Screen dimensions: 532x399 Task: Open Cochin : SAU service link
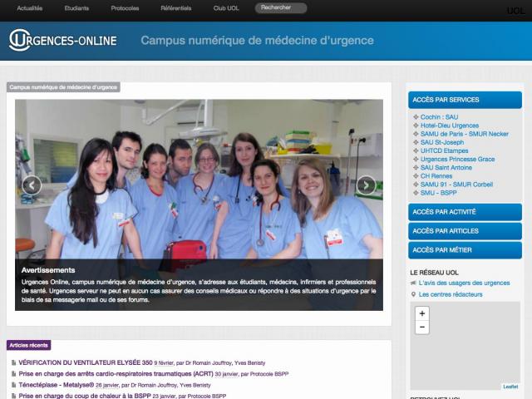(440, 117)
